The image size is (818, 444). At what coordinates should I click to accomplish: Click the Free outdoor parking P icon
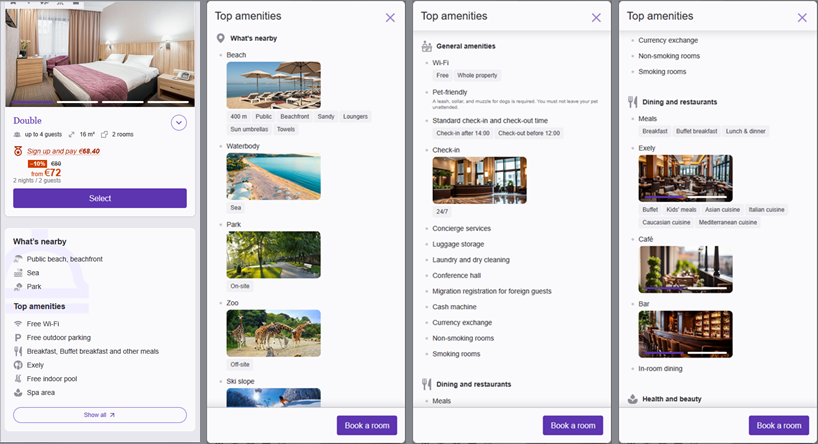coord(18,338)
